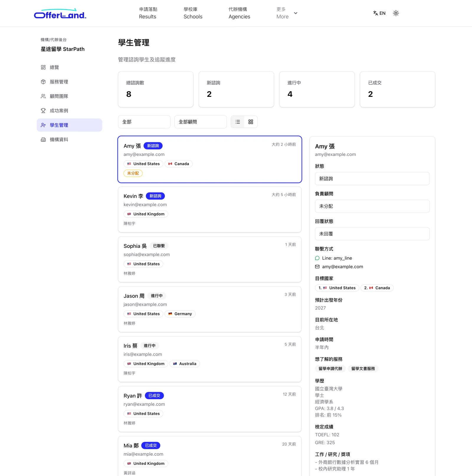The image size is (472, 476).
Task: Expand the More navigation menu
Action: [287, 13]
